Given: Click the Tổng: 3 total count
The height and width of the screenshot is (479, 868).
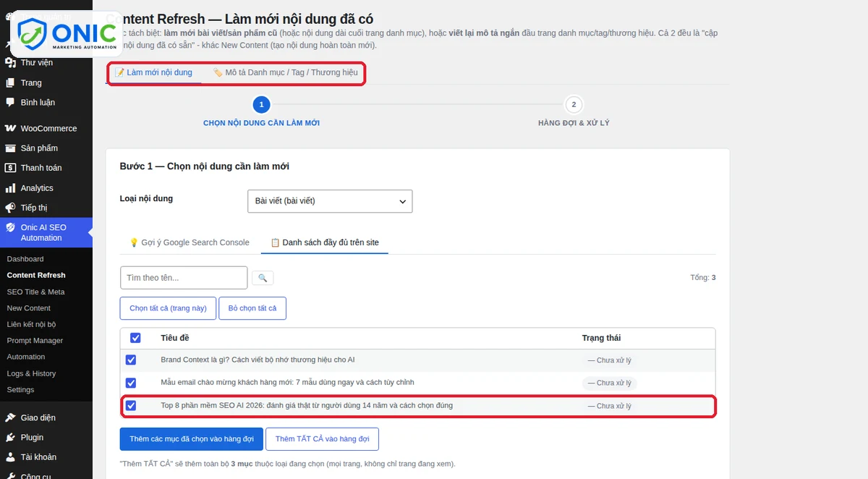Looking at the screenshot, I should 703,278.
